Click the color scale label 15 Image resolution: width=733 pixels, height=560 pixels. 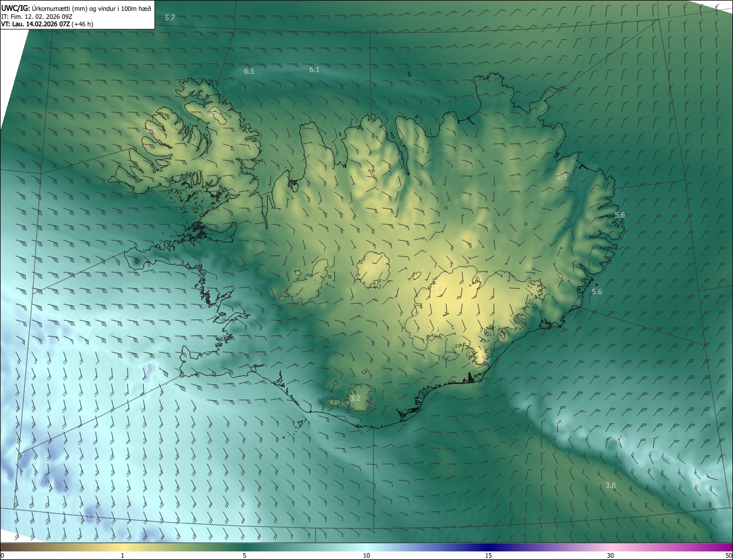488,555
